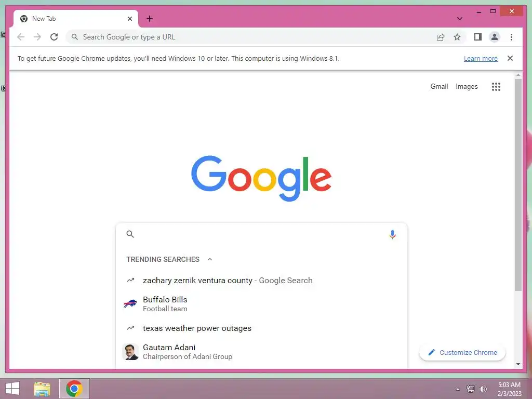Close the New Tab tab
The image size is (532, 399).
pyautogui.click(x=129, y=19)
